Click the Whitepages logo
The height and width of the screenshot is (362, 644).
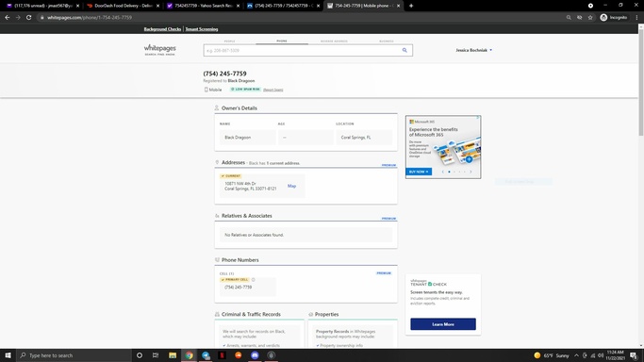[x=159, y=50]
